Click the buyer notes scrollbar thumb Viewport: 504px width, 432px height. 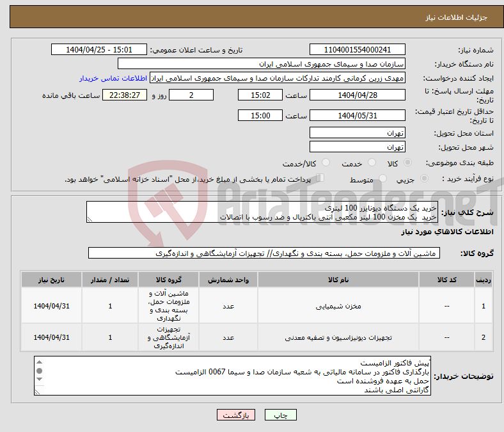pos(39,371)
